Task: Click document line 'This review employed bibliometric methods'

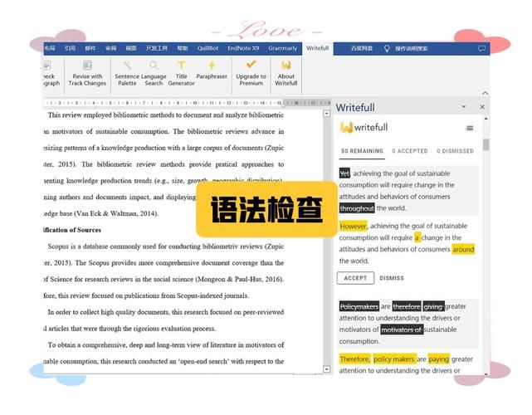Action: [165, 115]
